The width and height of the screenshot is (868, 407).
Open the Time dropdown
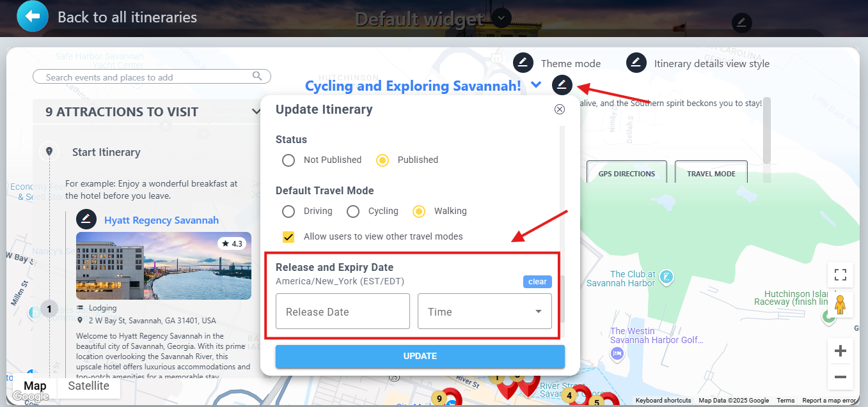(x=485, y=312)
